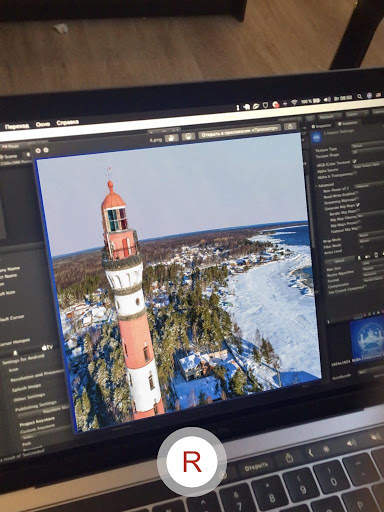Open the Окно menu in the menu bar

43,124
